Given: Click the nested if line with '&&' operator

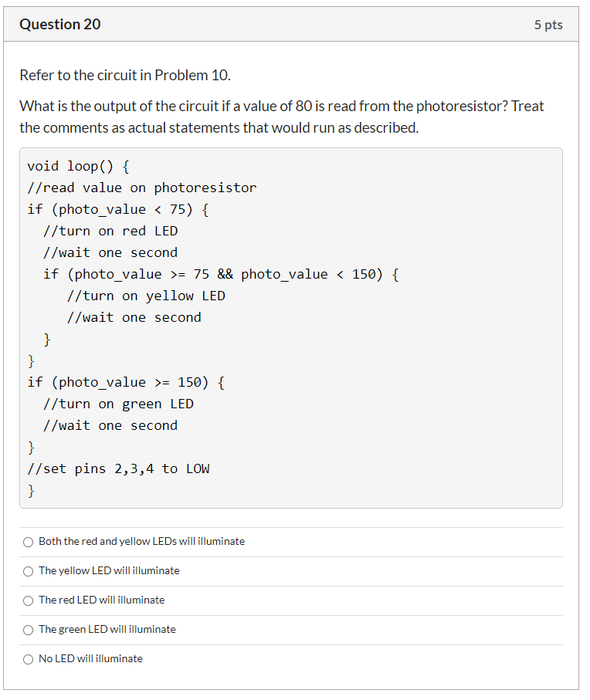Looking at the screenshot, I should (x=221, y=274).
